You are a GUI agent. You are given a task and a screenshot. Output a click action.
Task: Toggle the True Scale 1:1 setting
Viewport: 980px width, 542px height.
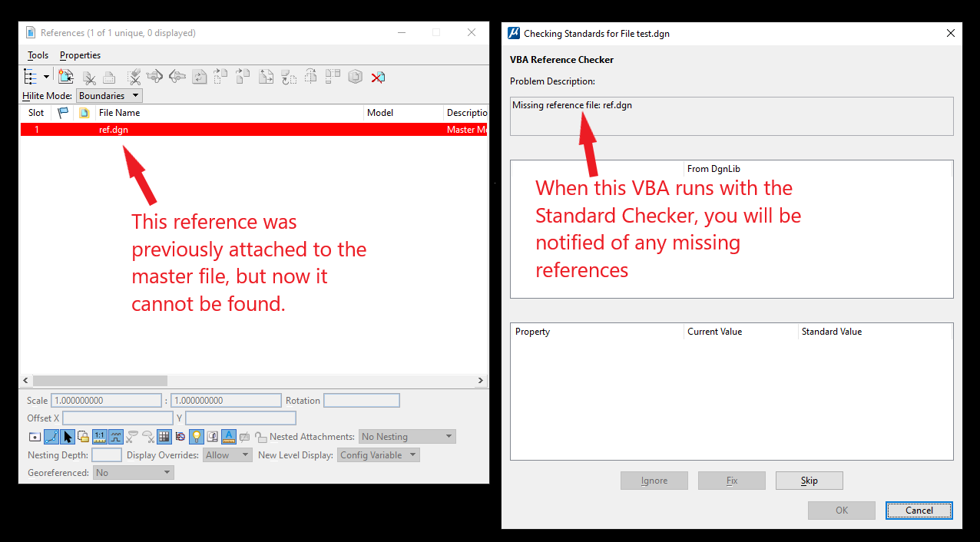click(100, 437)
